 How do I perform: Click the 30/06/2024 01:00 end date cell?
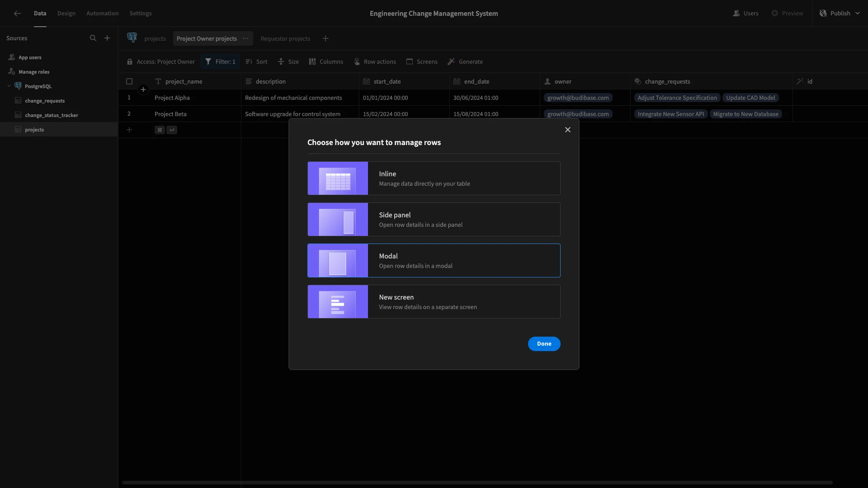pos(495,98)
